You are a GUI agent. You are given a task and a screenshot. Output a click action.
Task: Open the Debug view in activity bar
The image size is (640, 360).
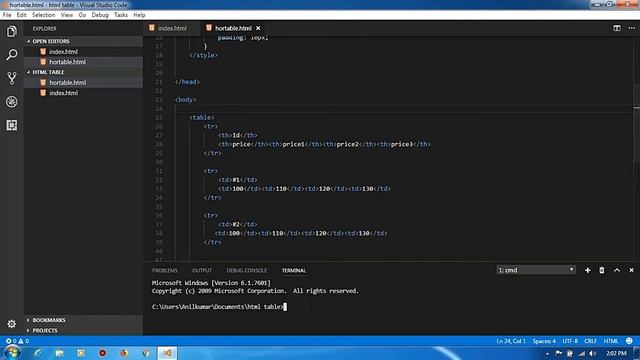(x=11, y=102)
